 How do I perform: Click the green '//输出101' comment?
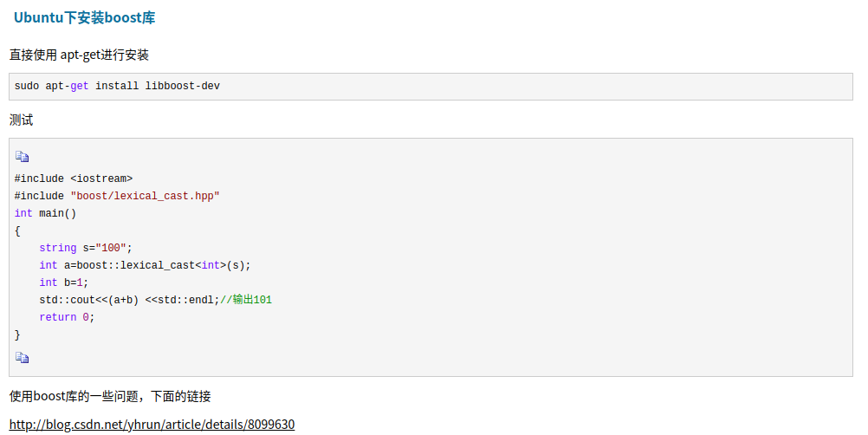click(x=246, y=300)
